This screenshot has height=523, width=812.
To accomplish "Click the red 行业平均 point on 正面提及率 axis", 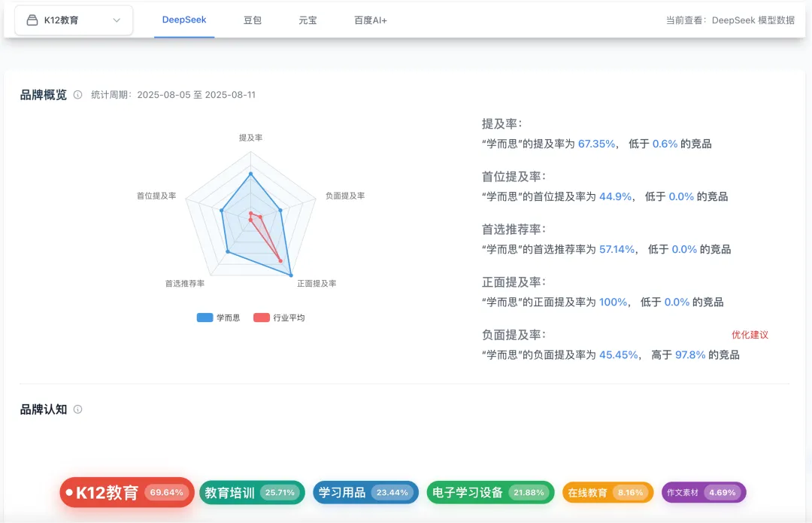I will click(280, 260).
